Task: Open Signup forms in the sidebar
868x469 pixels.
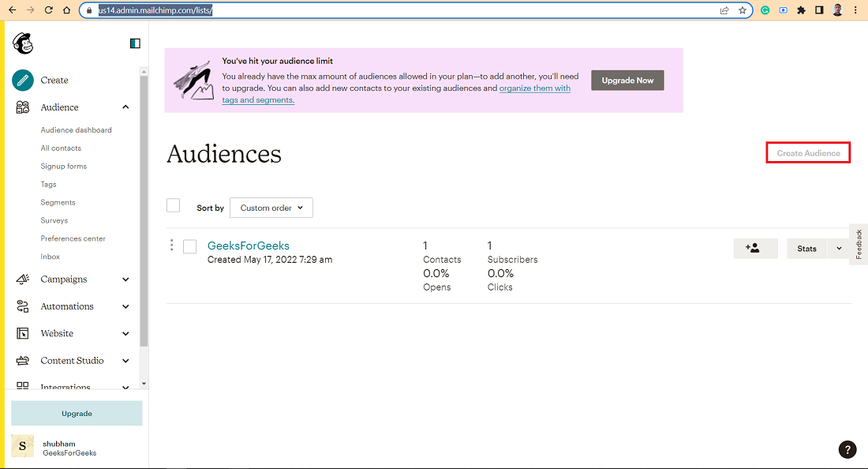Action: coord(64,166)
